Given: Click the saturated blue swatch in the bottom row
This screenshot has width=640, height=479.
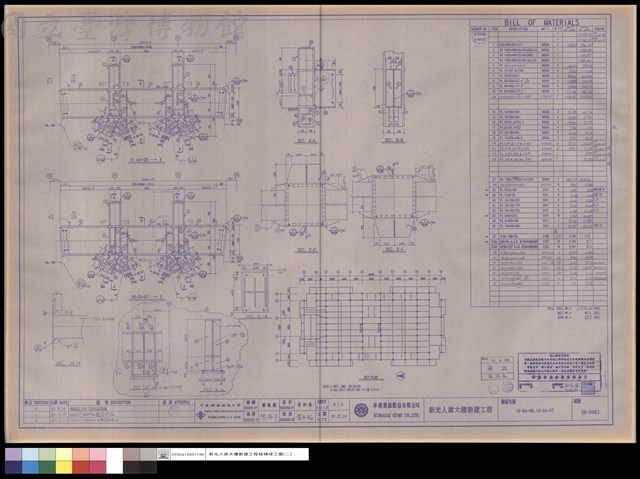Looking at the screenshot, I should point(30,467).
